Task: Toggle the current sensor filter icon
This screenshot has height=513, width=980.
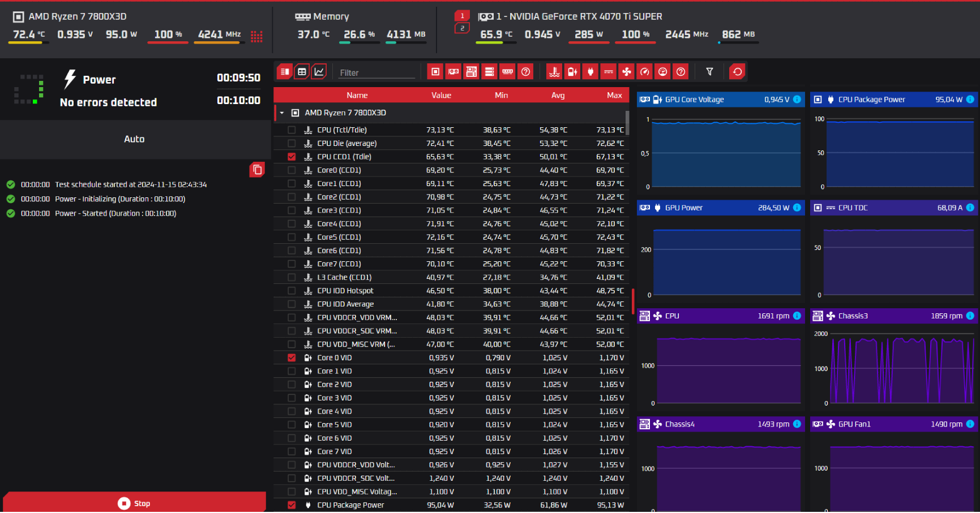Action: point(609,72)
